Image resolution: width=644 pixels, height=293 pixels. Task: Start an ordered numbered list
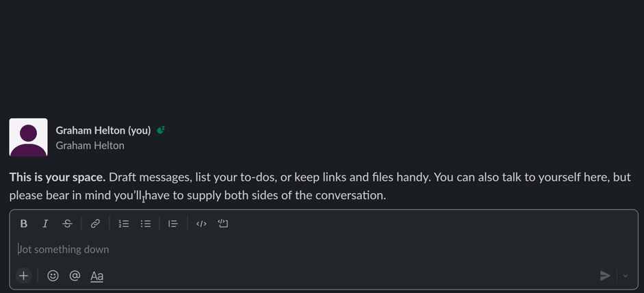[124, 223]
